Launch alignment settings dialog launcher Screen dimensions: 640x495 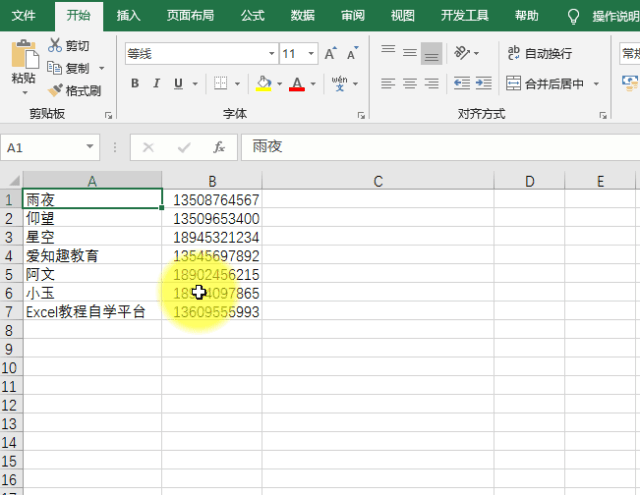point(603,116)
